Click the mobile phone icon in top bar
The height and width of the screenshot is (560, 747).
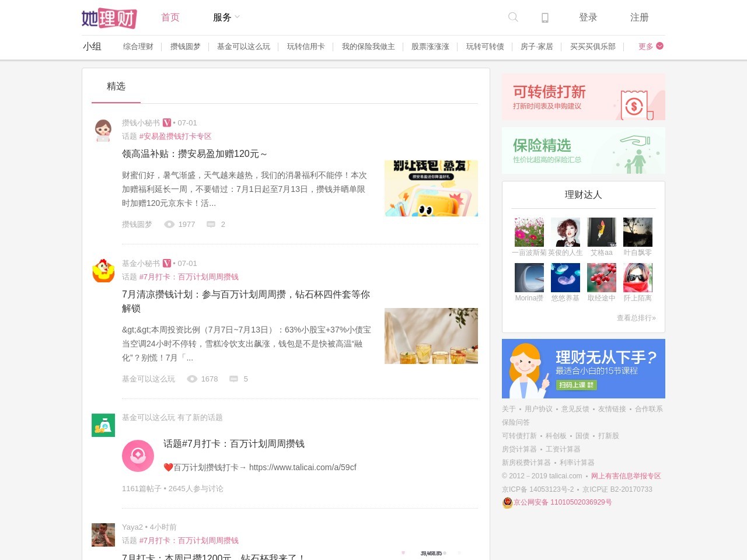point(544,17)
